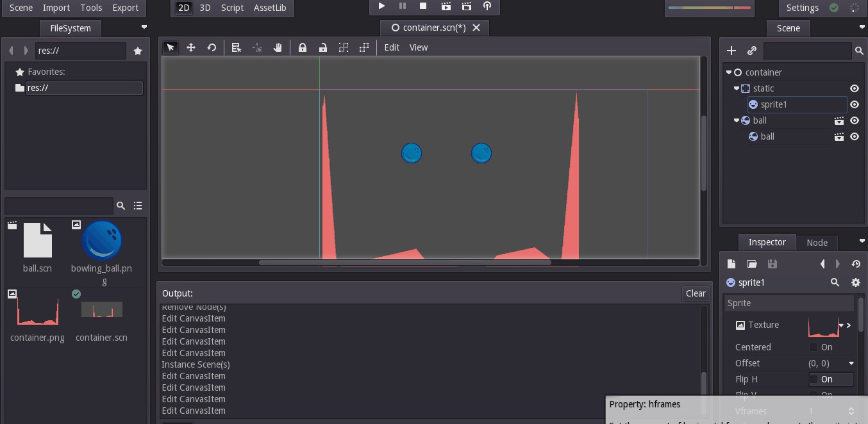Toggle visibility of static node

pyautogui.click(x=855, y=88)
